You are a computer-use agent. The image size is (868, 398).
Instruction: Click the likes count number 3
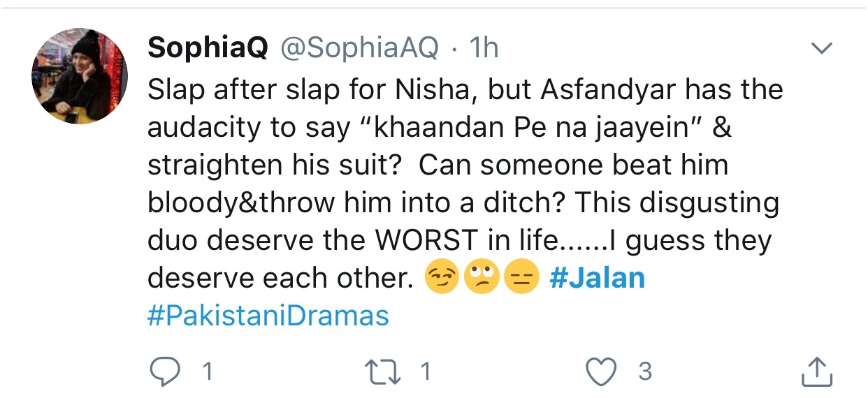point(645,372)
